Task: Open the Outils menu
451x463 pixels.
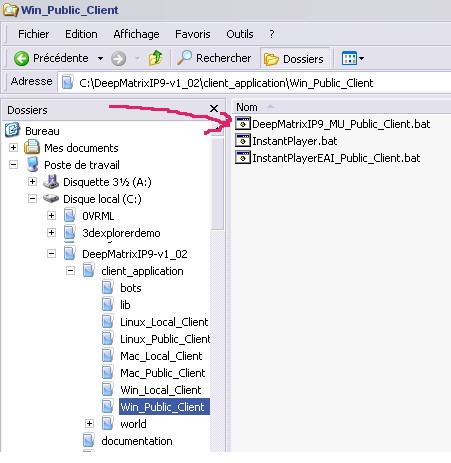Action: (240, 34)
